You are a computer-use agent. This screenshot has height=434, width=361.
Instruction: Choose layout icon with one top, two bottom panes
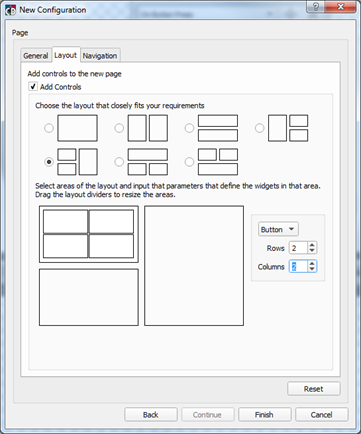[148, 162]
